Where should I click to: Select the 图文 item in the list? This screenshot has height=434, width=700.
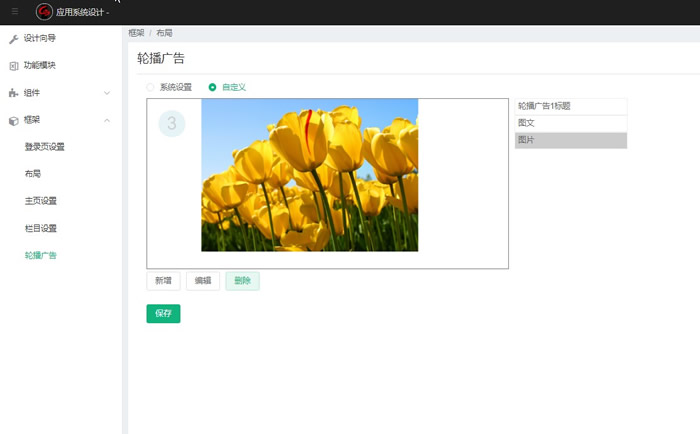tap(570, 123)
